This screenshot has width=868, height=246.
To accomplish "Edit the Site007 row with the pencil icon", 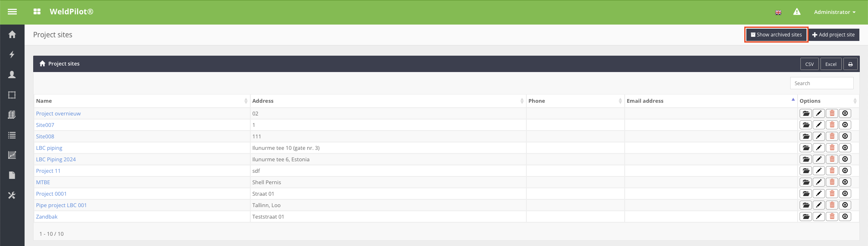I will pyautogui.click(x=819, y=125).
